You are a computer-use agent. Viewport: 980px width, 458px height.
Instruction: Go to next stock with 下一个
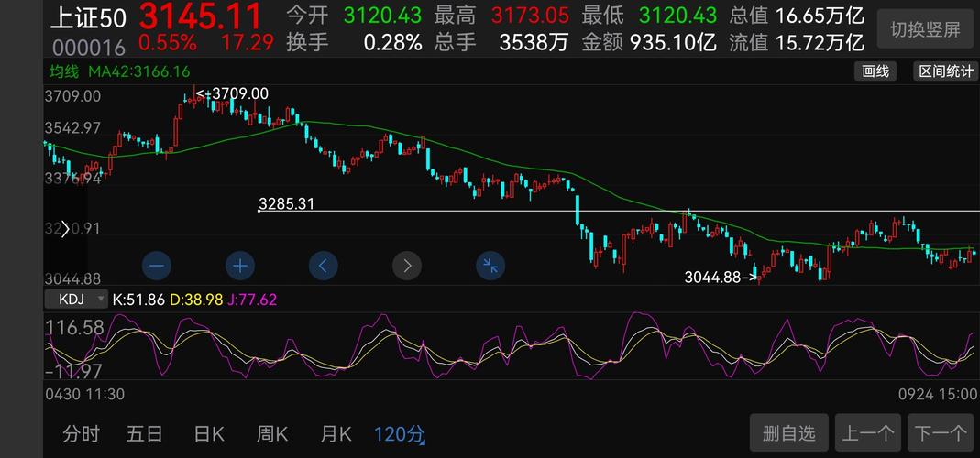pos(941,432)
